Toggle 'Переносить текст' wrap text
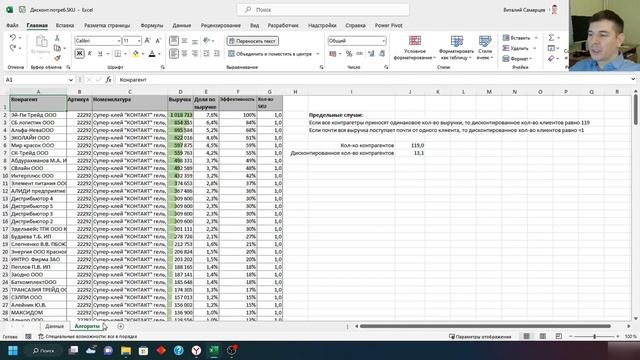The image size is (640, 360). pos(253,41)
